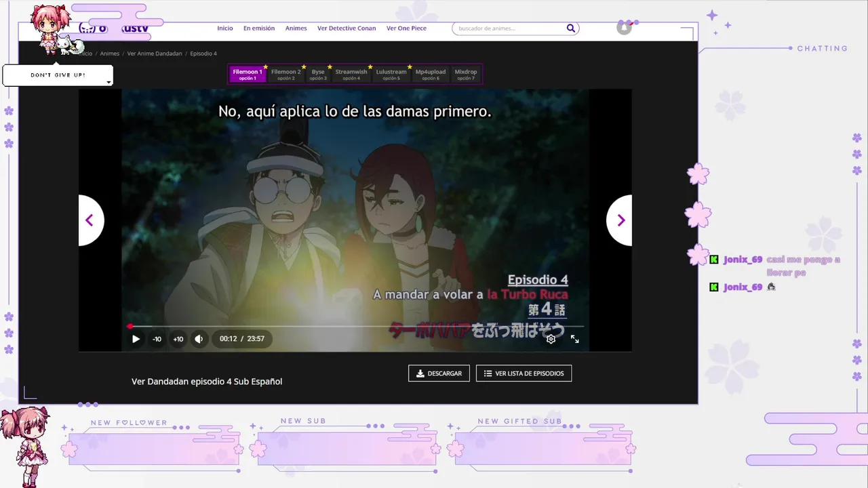Click Ver Dandadan episodio 4 Sub Español title
This screenshot has width=868, height=488.
pos(207,382)
